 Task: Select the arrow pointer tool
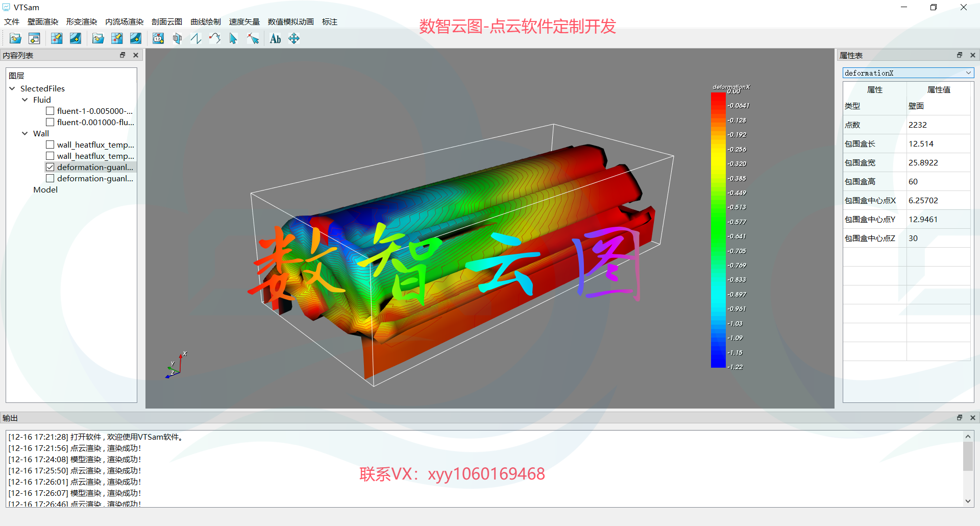pyautogui.click(x=233, y=39)
